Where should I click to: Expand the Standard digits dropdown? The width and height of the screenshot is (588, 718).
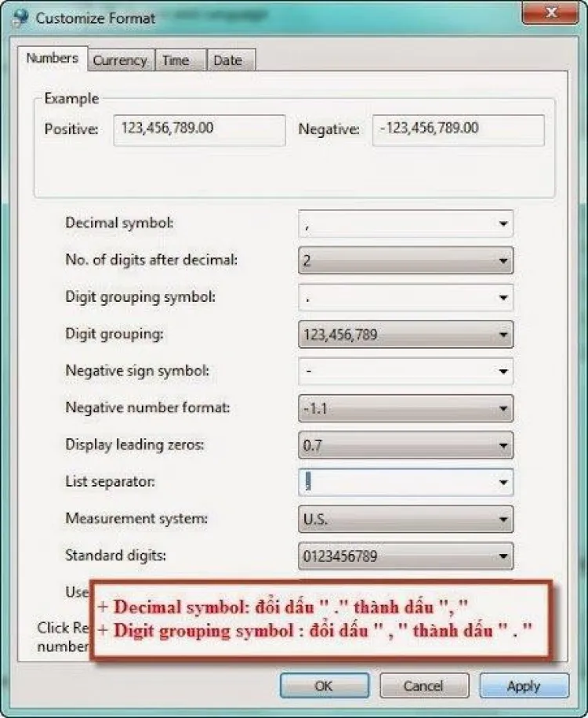click(x=503, y=557)
